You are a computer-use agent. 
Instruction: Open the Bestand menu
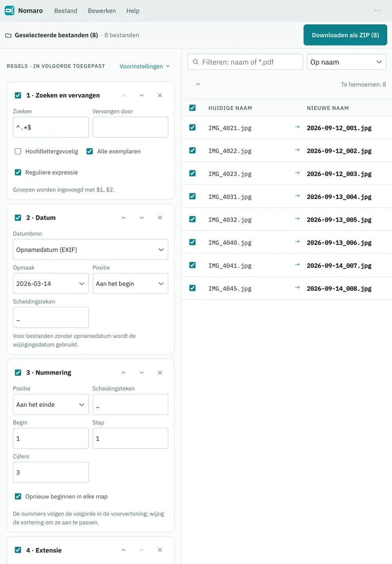tap(66, 11)
